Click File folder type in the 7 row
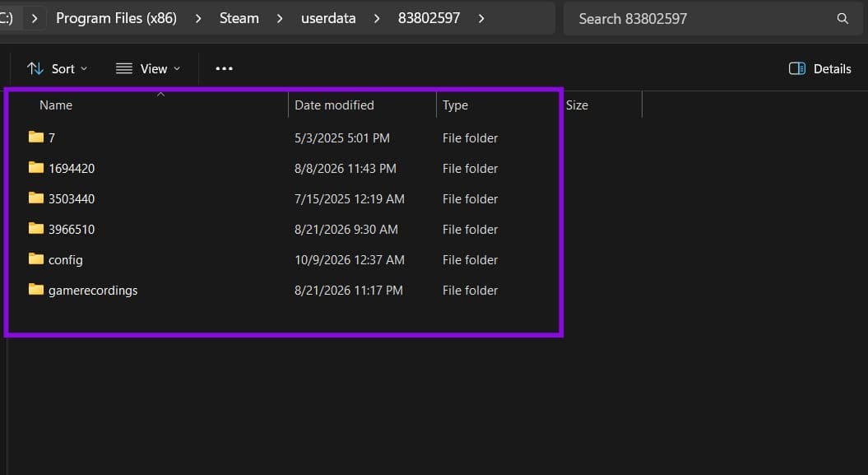The height and width of the screenshot is (475, 868). [470, 137]
